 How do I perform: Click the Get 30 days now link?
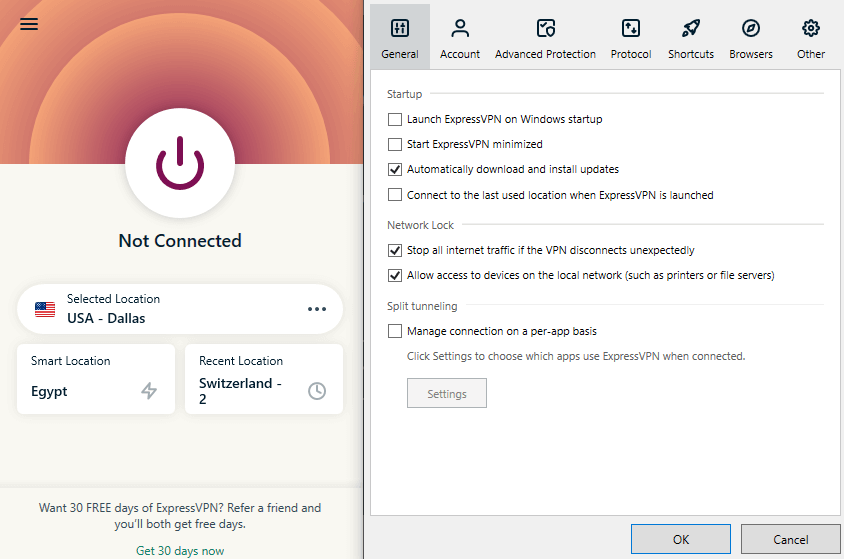180,551
